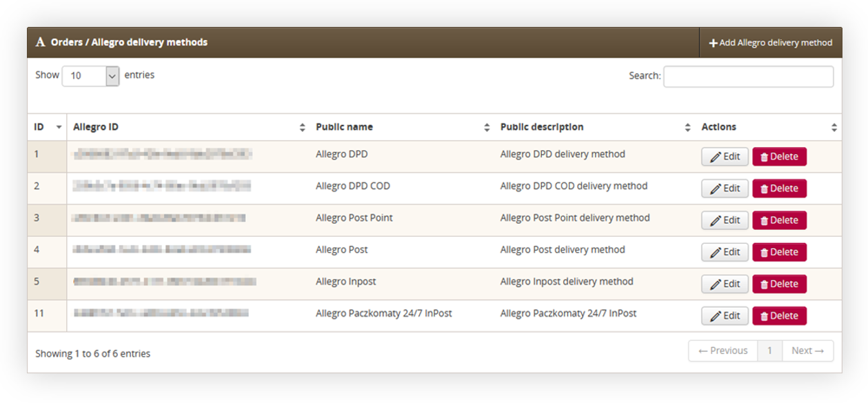Edit the Allegro Post delivery method row

pyautogui.click(x=725, y=252)
